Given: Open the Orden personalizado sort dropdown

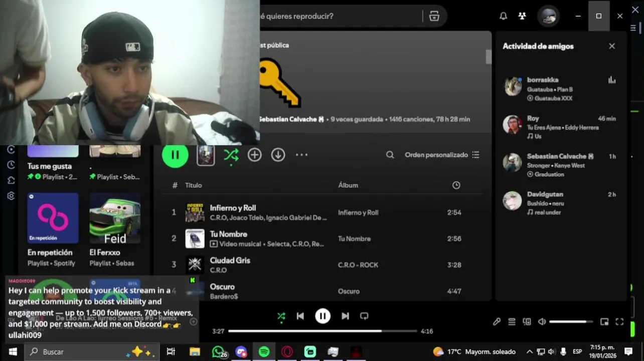Looking at the screenshot, I should pos(442,155).
